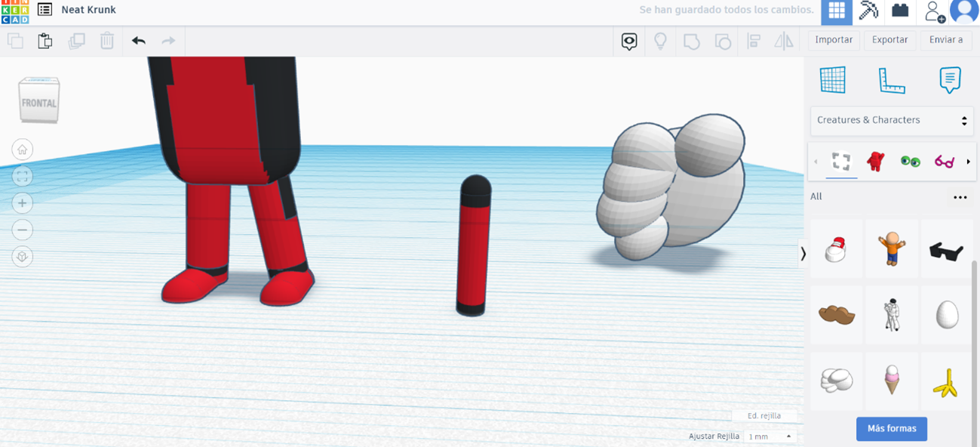Image resolution: width=980 pixels, height=447 pixels.
Task: Switch to the red character tab in the carousel
Action: [877, 162]
